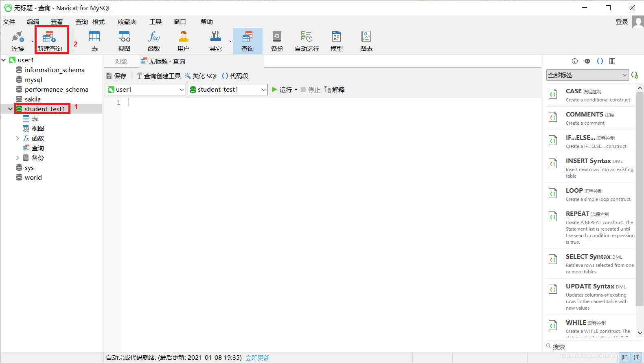Select the code snippet parentheses icon in right panel
The height and width of the screenshot is (363, 644).
click(x=600, y=61)
